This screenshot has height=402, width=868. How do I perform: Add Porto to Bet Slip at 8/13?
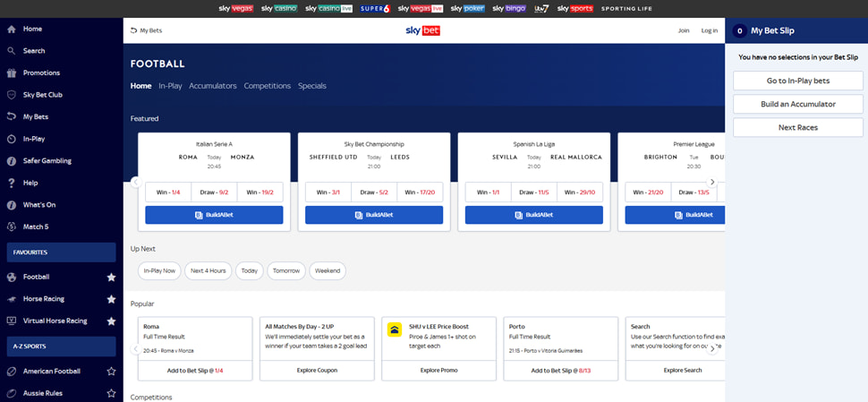(561, 371)
